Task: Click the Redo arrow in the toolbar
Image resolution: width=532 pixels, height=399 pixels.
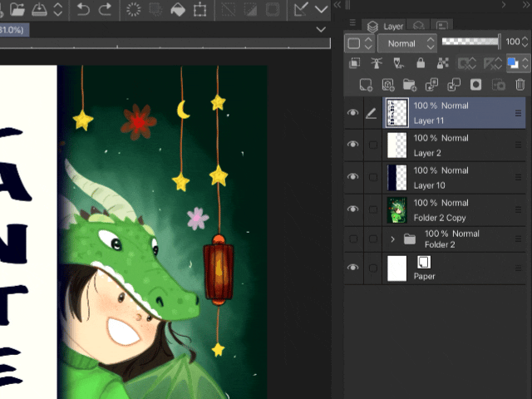Action: click(x=105, y=10)
